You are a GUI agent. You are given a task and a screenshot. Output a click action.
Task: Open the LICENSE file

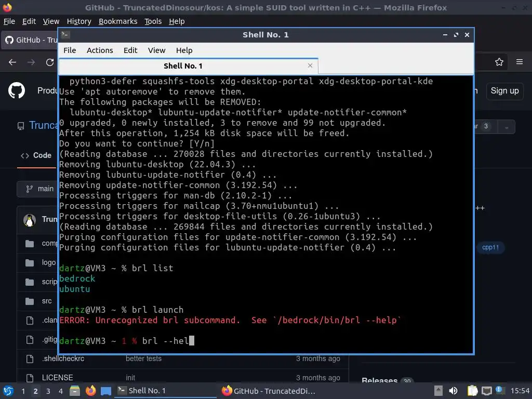(x=57, y=378)
